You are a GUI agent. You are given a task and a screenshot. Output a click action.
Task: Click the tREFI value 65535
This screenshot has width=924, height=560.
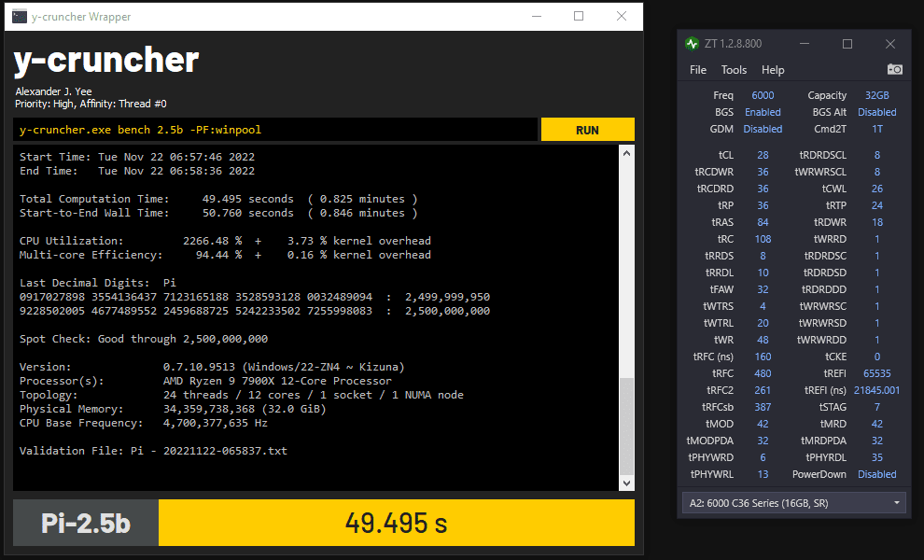coord(876,373)
